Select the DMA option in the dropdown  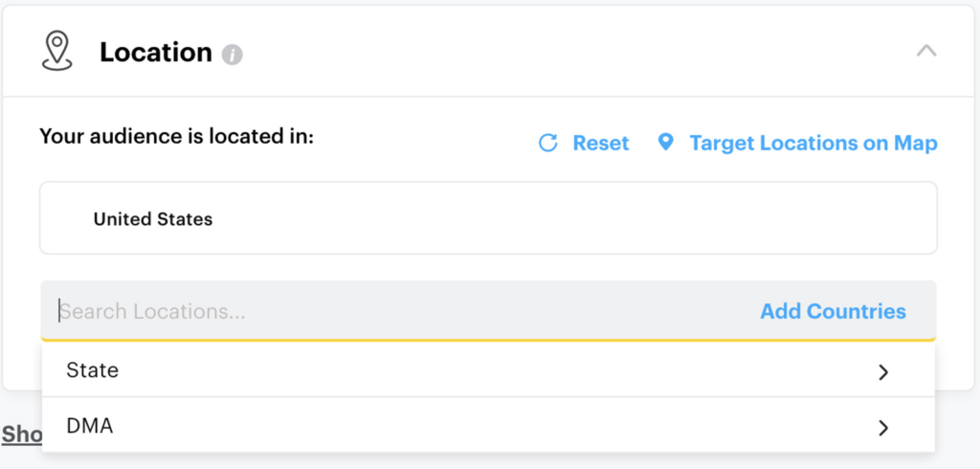(x=90, y=426)
